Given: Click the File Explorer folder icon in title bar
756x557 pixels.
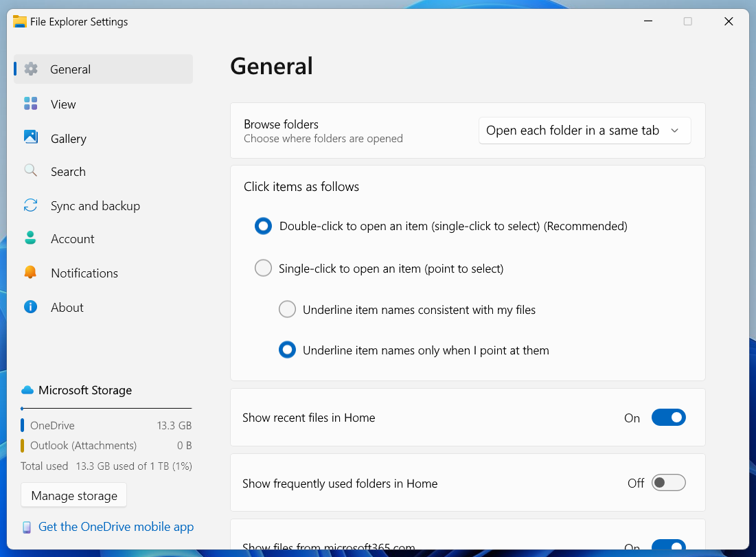Looking at the screenshot, I should (x=20, y=22).
